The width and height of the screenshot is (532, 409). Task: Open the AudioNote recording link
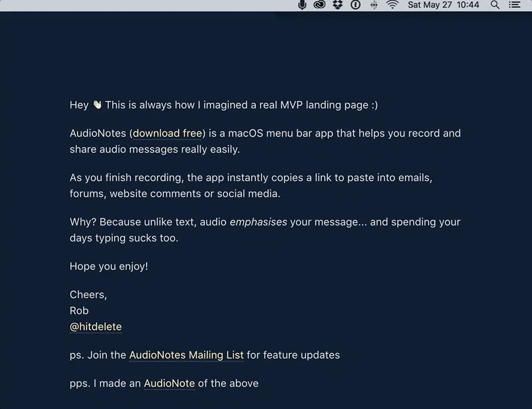169,383
